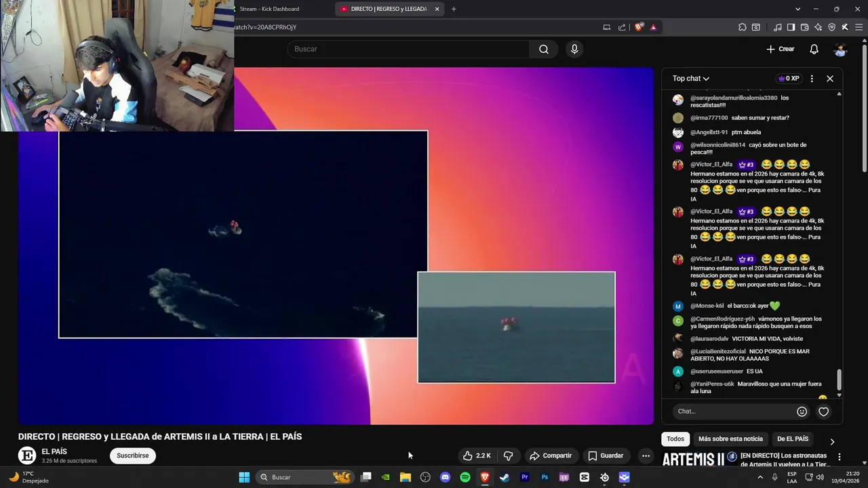Show hidden system tray icons chevron

759,477
